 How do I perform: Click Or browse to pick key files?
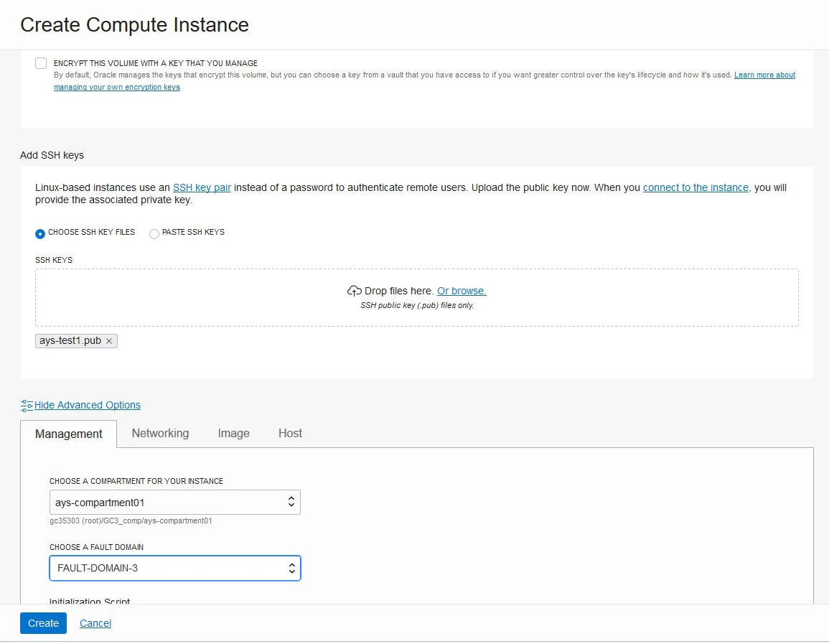pos(462,291)
